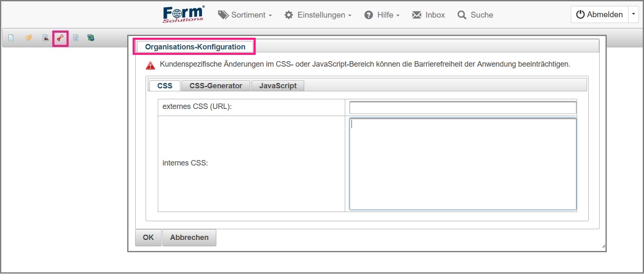Click the orange folder toolbar icon
The height and width of the screenshot is (274, 644).
[28, 38]
